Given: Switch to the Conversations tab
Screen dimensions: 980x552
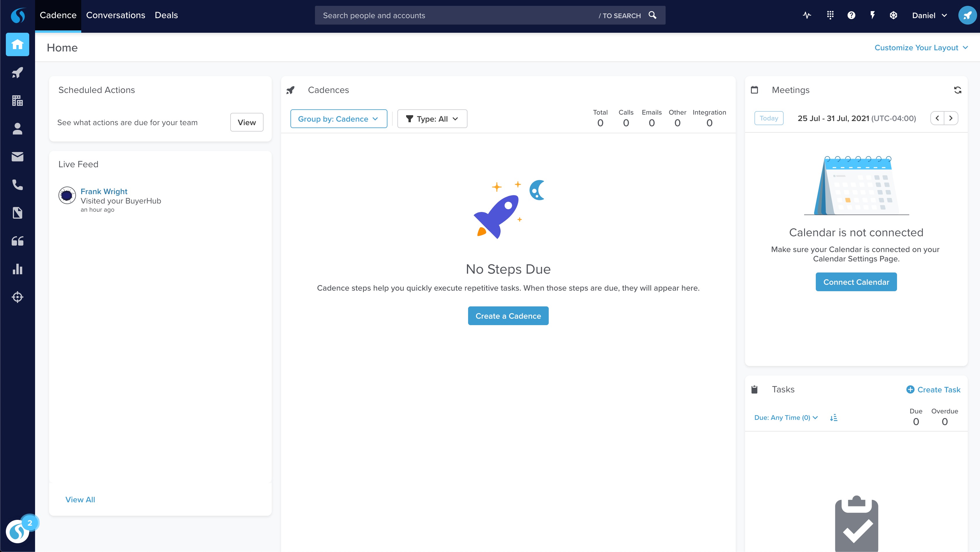Looking at the screenshot, I should coord(116,15).
